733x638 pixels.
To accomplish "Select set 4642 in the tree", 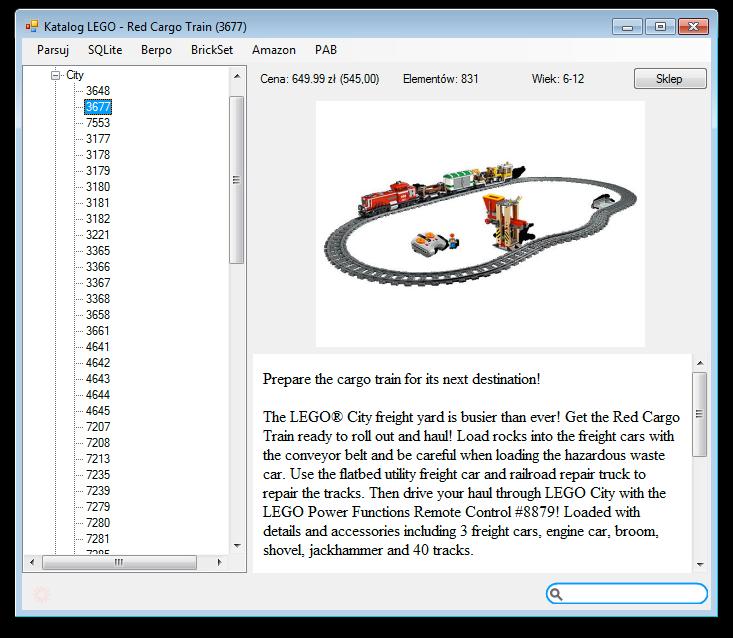I will pos(98,363).
